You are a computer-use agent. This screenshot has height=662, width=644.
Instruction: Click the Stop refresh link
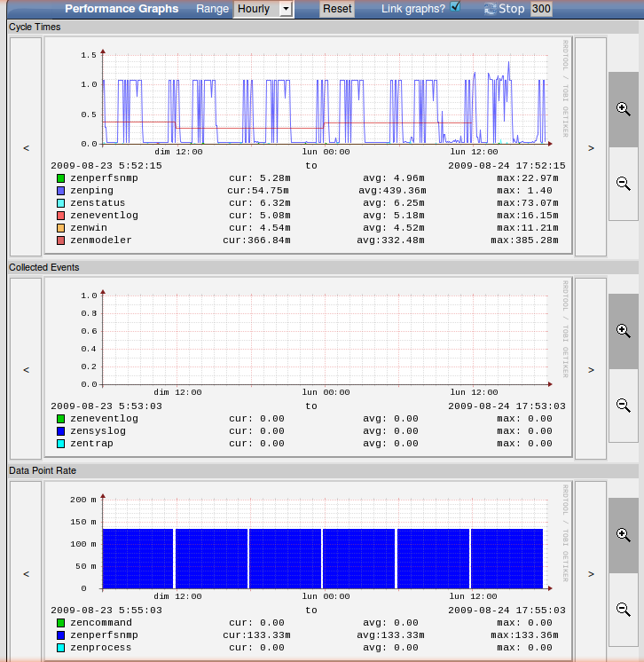[x=512, y=9]
